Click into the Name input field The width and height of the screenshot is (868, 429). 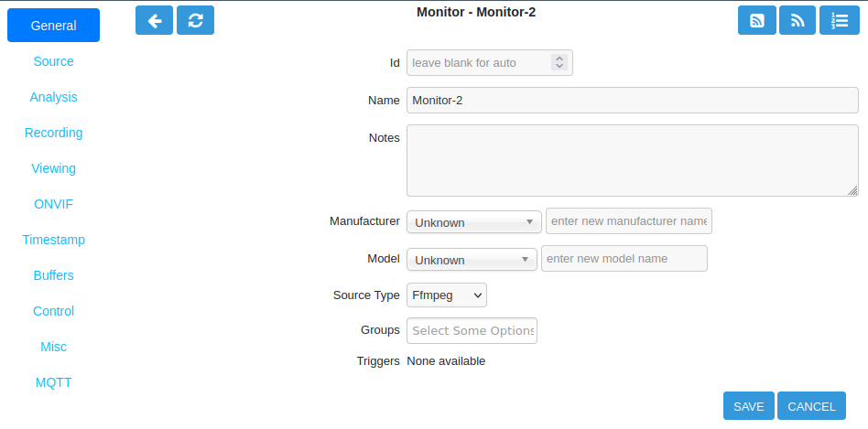tap(633, 100)
